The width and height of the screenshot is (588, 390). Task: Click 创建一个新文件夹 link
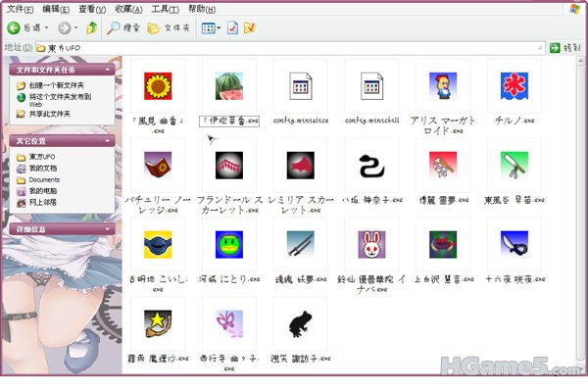[x=56, y=85]
